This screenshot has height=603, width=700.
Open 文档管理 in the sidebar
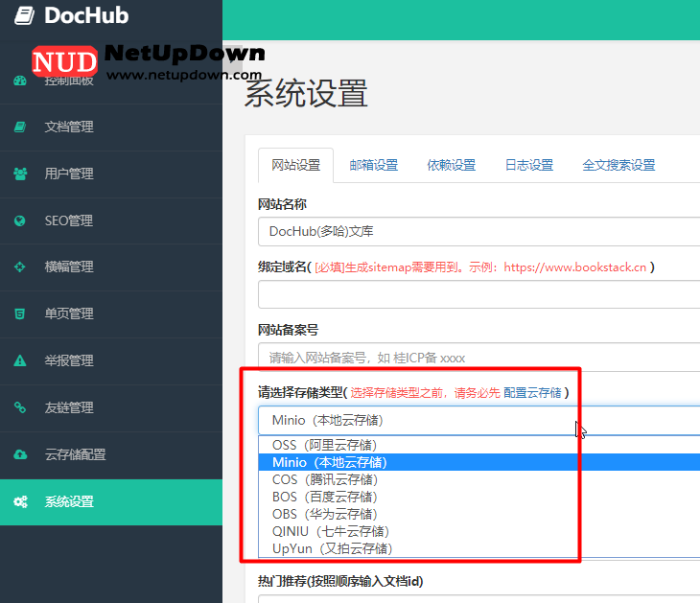[111, 128]
